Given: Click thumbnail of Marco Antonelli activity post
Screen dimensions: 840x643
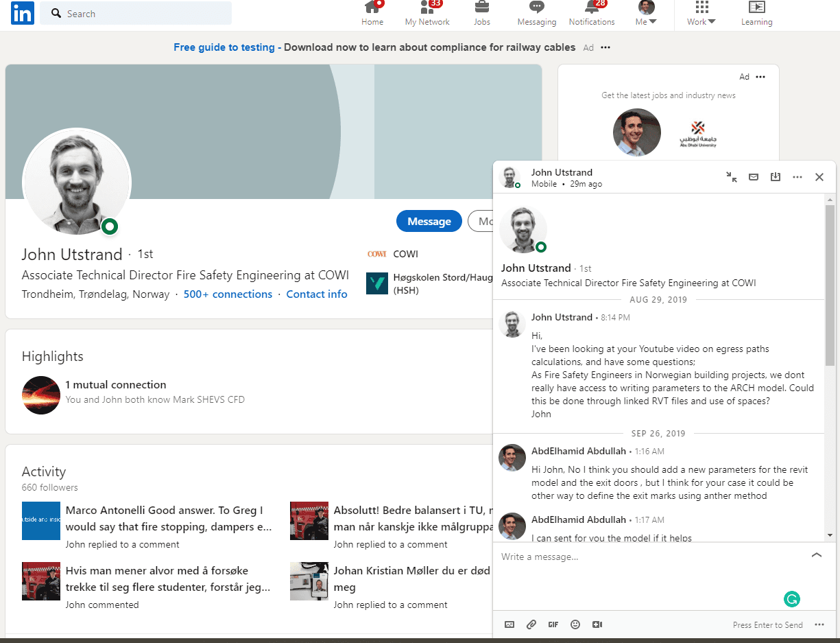Looking at the screenshot, I should [x=41, y=521].
